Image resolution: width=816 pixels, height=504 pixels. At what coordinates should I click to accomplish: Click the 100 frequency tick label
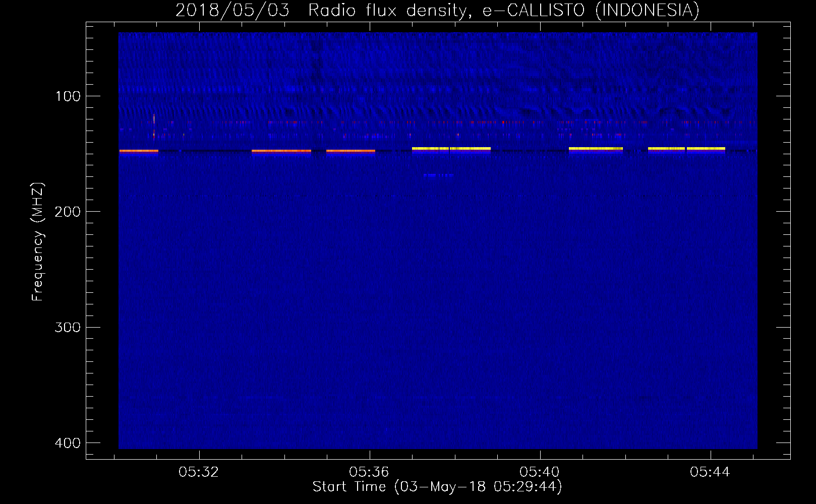pos(68,96)
